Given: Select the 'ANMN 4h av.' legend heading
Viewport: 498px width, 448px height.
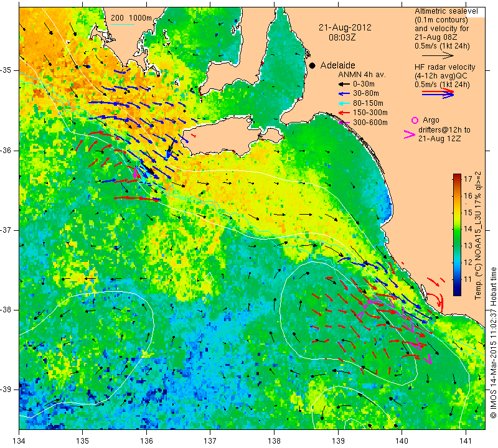Looking at the screenshot, I should (x=362, y=75).
